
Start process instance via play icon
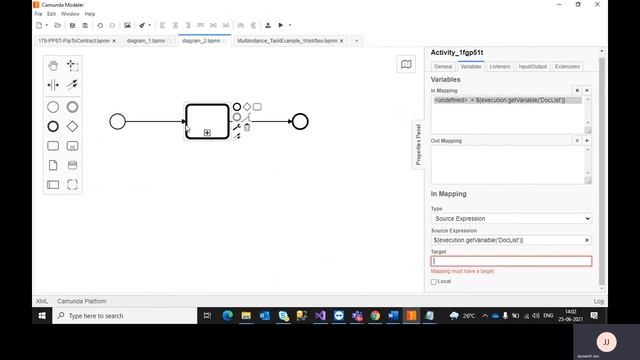pyautogui.click(x=281, y=25)
